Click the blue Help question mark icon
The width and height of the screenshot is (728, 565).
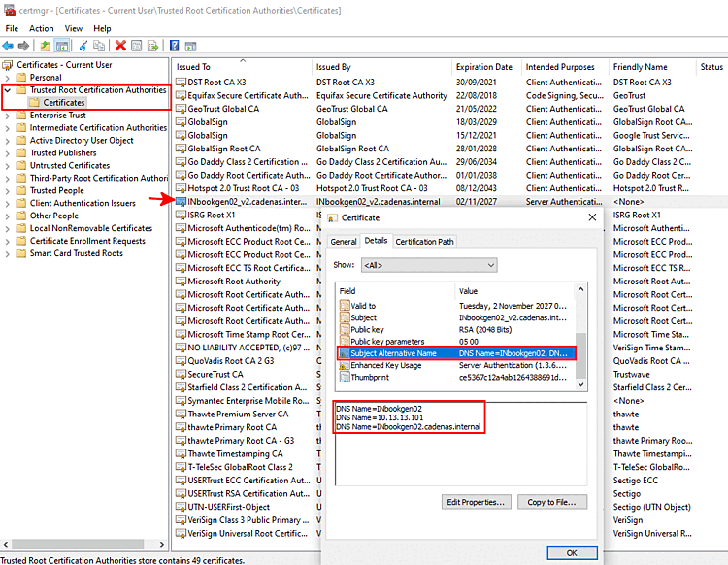coord(174,46)
